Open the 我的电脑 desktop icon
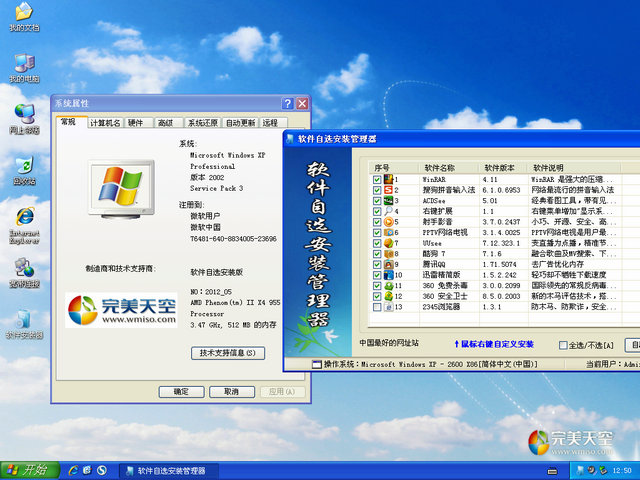640x480 pixels. [x=24, y=68]
